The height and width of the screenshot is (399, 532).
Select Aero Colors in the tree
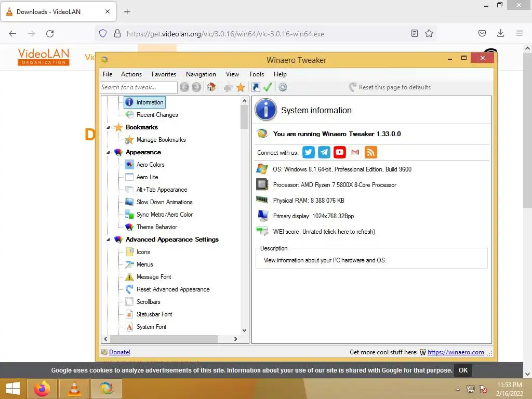[150, 165]
